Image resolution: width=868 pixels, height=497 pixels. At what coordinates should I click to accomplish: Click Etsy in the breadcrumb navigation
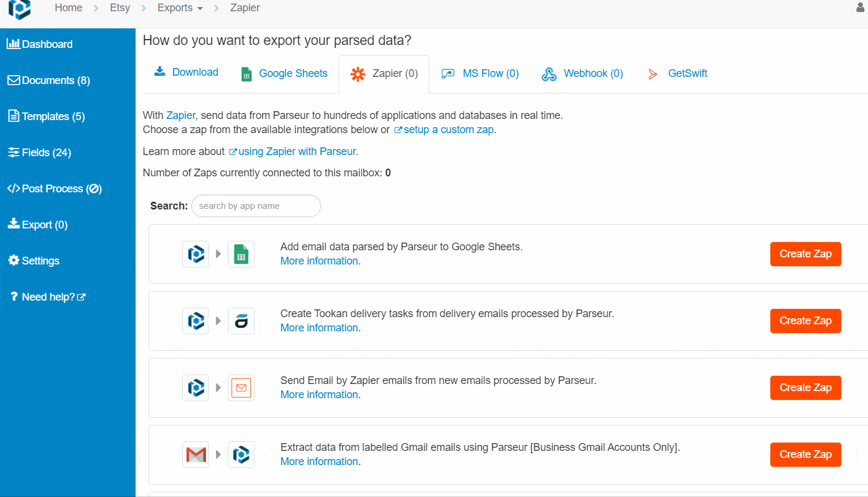(120, 8)
